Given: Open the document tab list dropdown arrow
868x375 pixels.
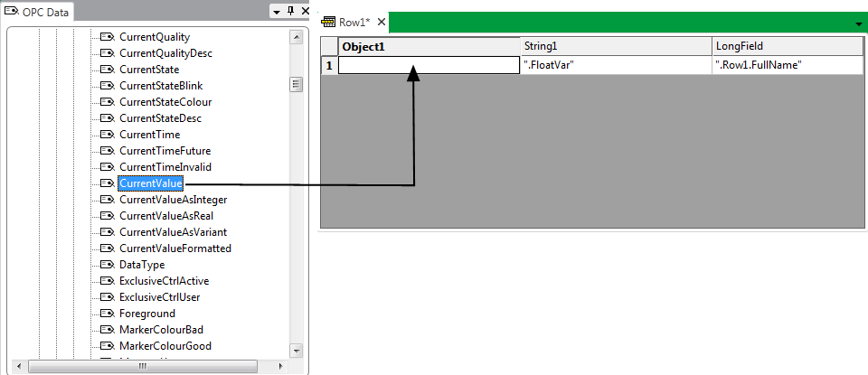Looking at the screenshot, I should coord(858,23).
